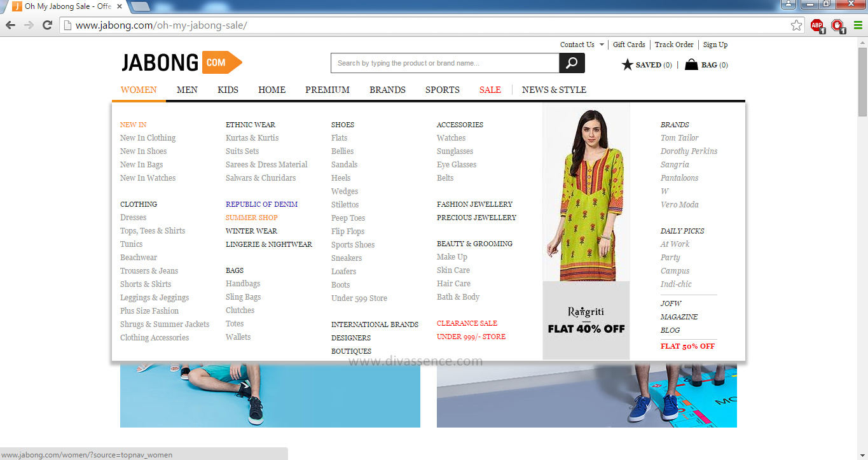Click the browser back arrow
Viewport: 868px width, 460px height.
10,25
